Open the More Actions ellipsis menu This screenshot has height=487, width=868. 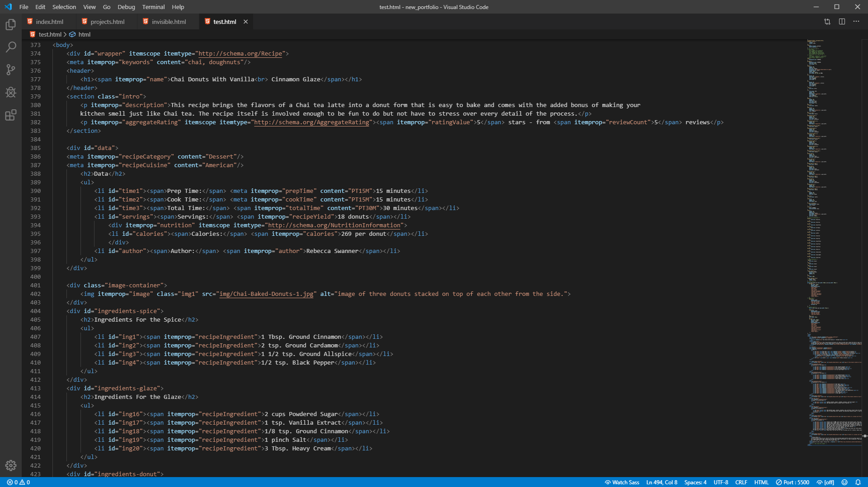856,22
